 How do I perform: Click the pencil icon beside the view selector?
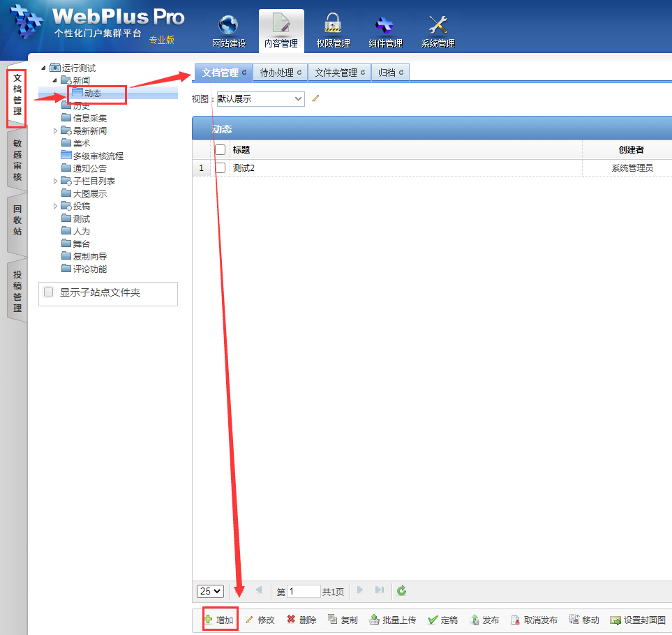(x=315, y=99)
